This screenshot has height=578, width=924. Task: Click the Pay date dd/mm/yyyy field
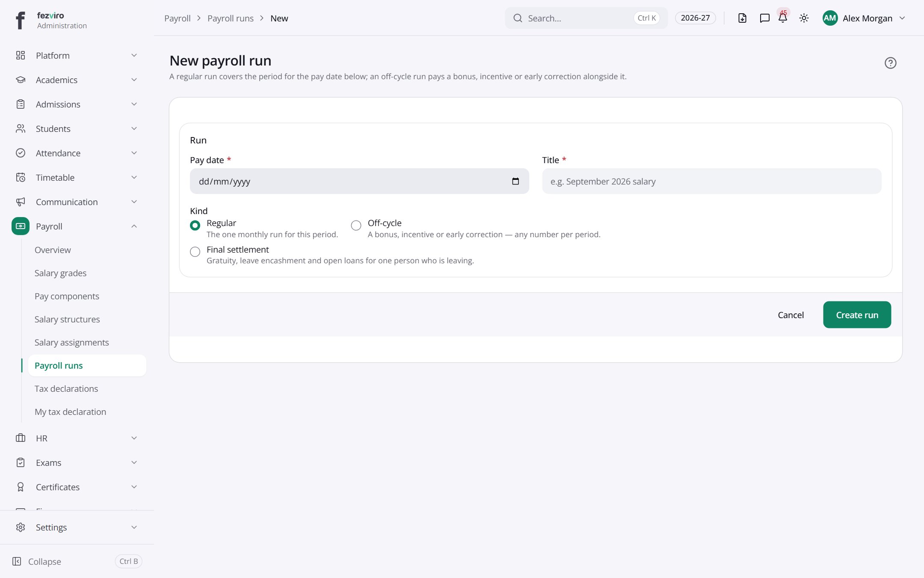[359, 181]
